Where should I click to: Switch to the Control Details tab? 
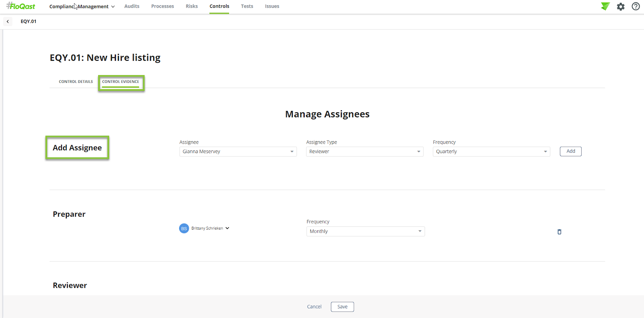76,82
